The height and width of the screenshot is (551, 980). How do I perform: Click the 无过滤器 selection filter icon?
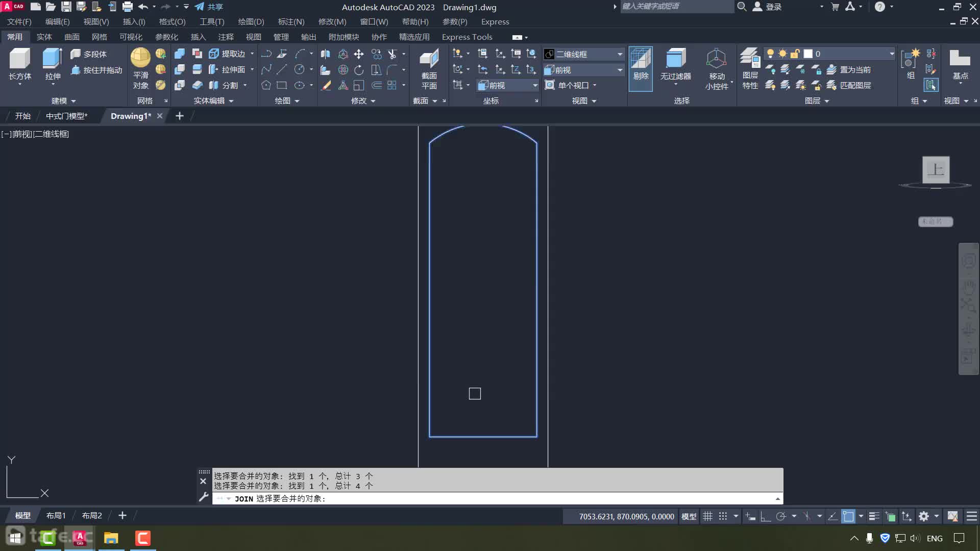click(x=676, y=65)
